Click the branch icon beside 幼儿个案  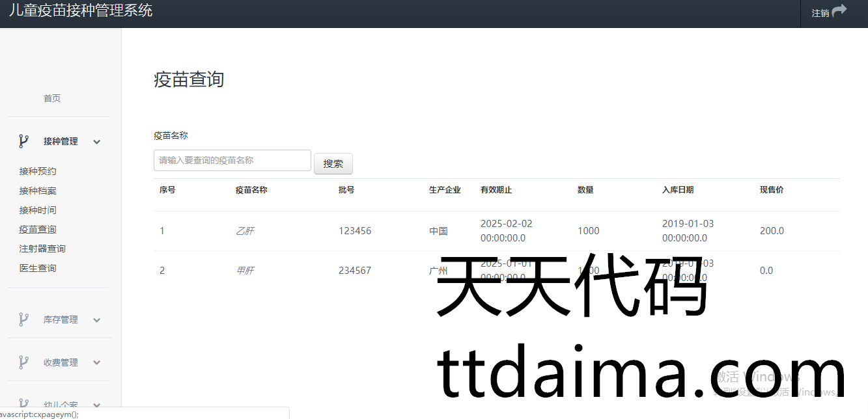point(23,404)
